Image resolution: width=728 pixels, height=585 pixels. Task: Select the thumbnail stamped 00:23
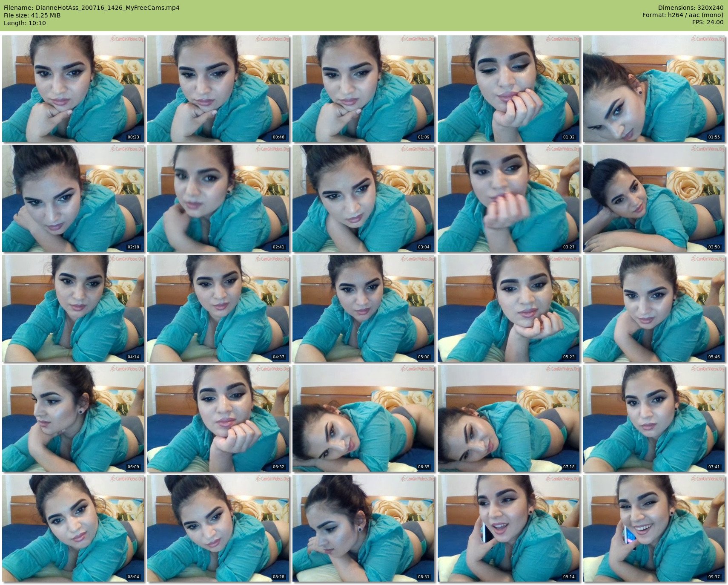[x=73, y=89]
